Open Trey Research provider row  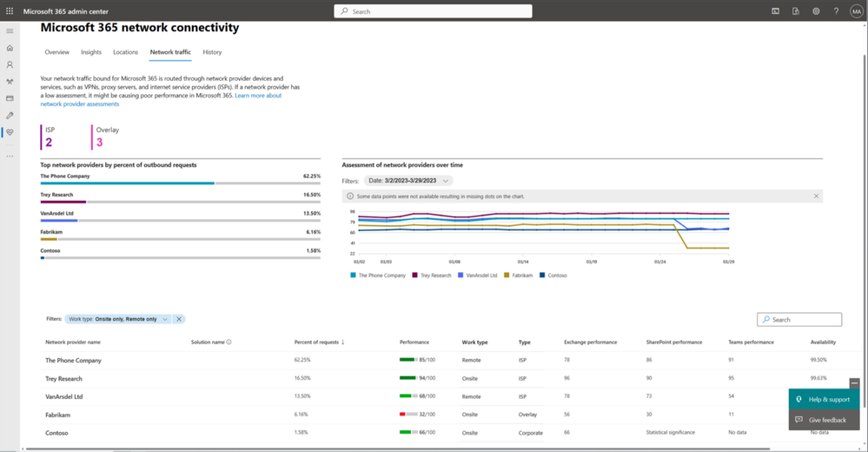point(63,379)
